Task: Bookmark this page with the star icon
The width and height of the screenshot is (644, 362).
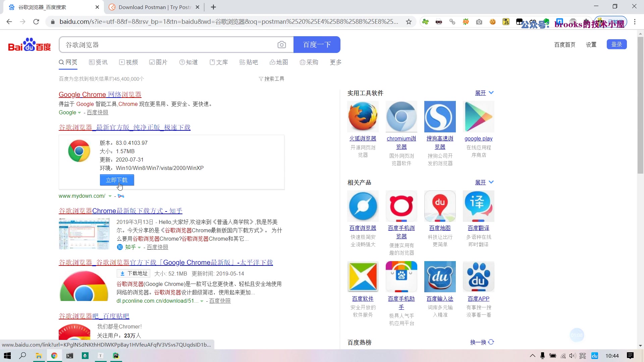Action: [409, 21]
